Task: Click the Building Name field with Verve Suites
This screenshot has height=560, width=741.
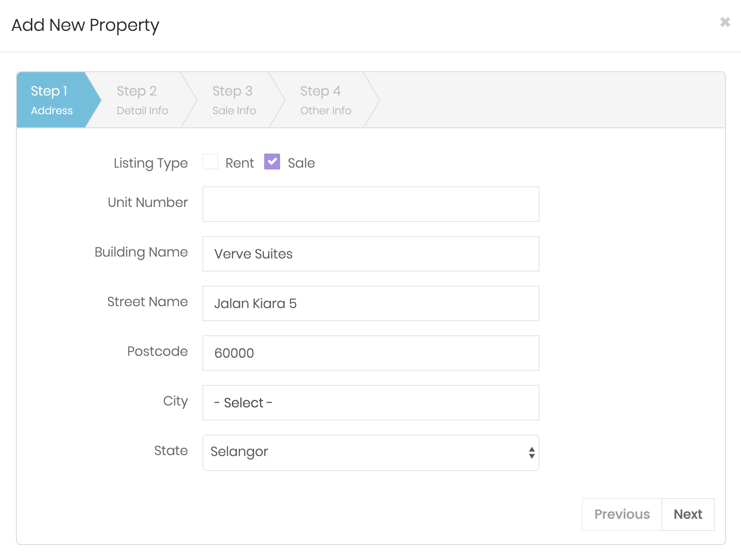Action: 370,254
